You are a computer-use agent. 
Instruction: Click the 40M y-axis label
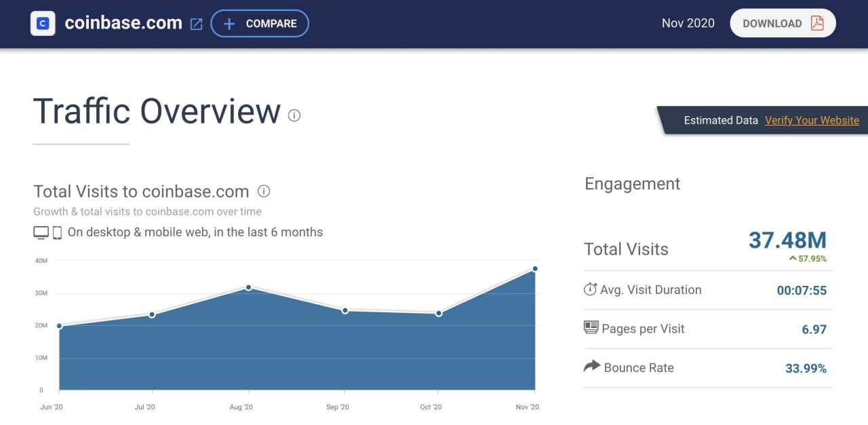[x=41, y=261]
